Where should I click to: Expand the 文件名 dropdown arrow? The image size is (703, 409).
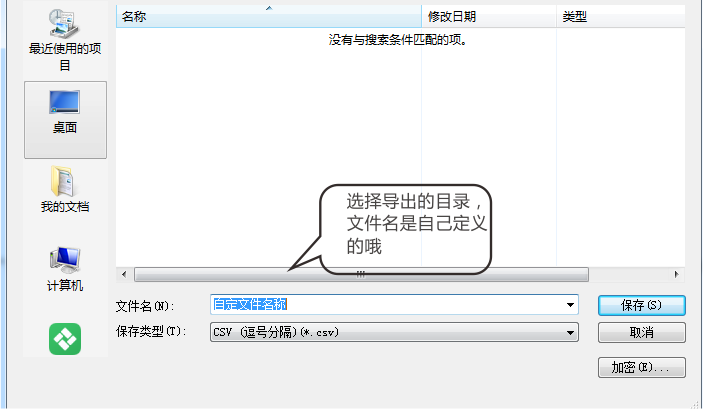tap(570, 305)
